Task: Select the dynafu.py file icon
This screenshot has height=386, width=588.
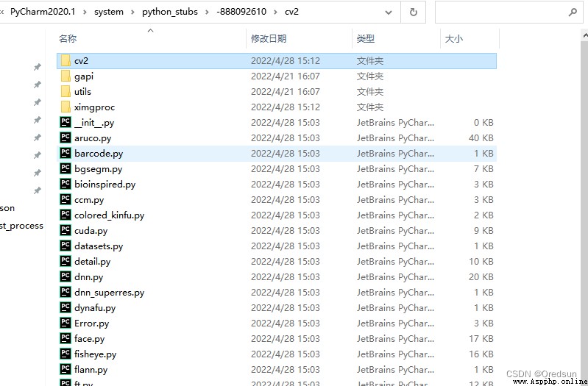Action: click(65, 307)
